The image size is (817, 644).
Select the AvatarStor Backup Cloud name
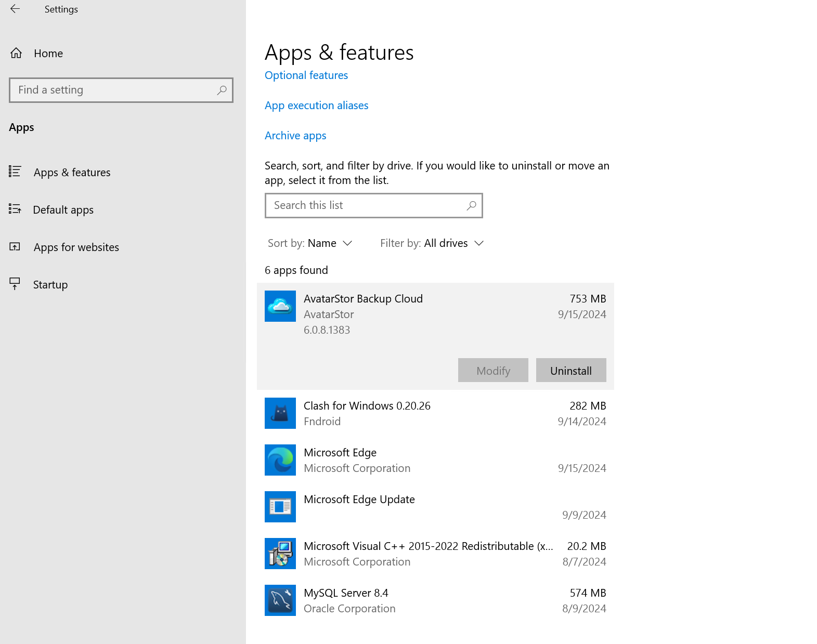click(x=363, y=299)
